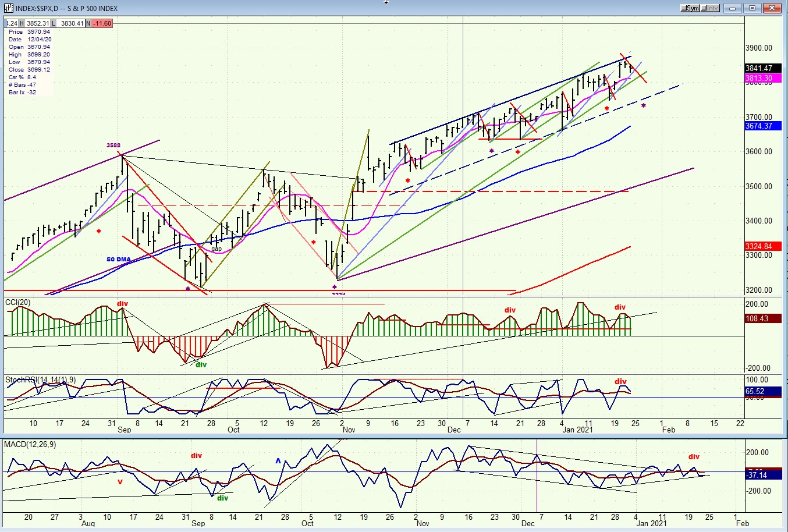Toggle the Intv link checkbox
The width and height of the screenshot is (788, 532).
tap(710, 8)
